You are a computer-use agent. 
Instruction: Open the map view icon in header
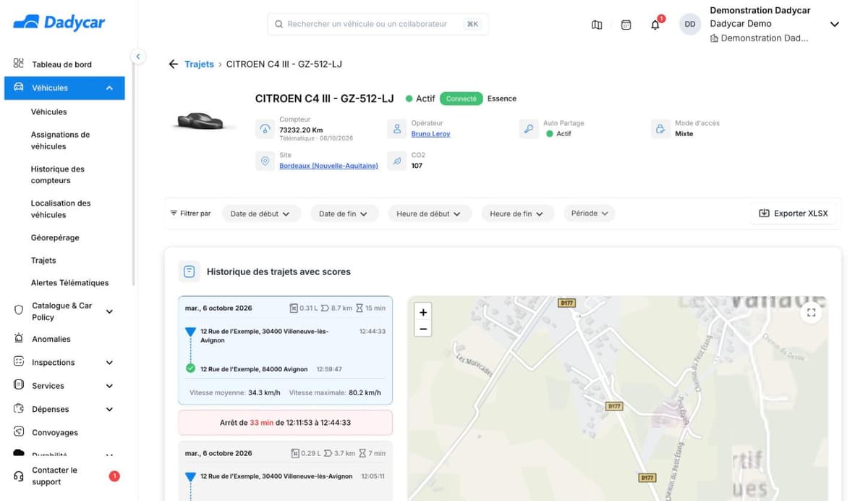click(597, 25)
